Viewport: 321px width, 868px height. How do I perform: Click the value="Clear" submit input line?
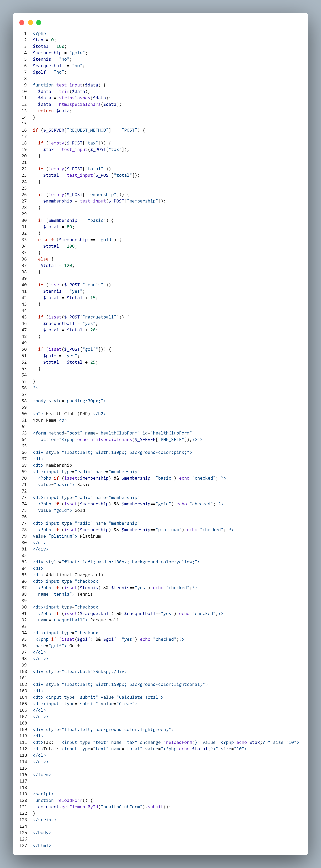pos(85,703)
